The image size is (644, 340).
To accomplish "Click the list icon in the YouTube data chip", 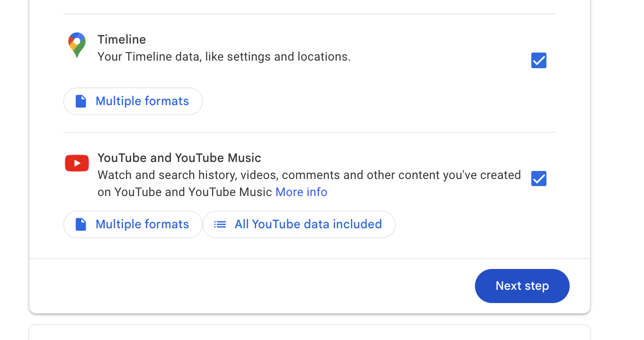I will coord(220,224).
